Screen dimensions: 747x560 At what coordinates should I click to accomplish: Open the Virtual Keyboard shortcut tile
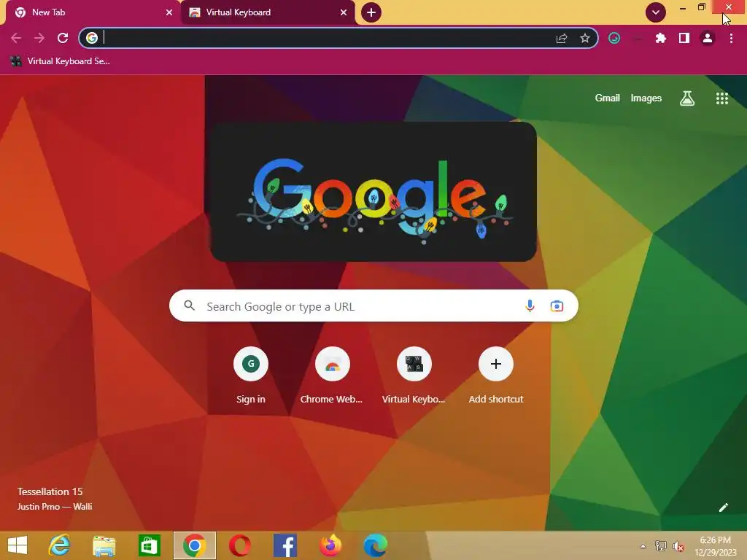(x=414, y=376)
